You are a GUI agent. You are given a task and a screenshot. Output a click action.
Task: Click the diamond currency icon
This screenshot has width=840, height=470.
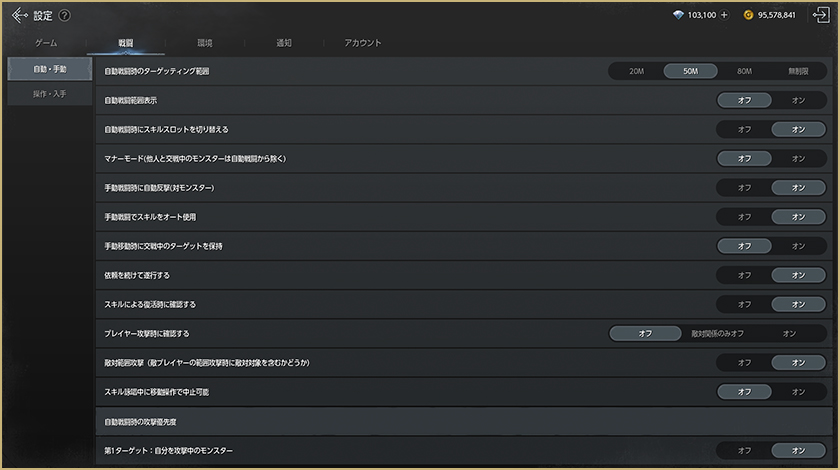coord(679,15)
